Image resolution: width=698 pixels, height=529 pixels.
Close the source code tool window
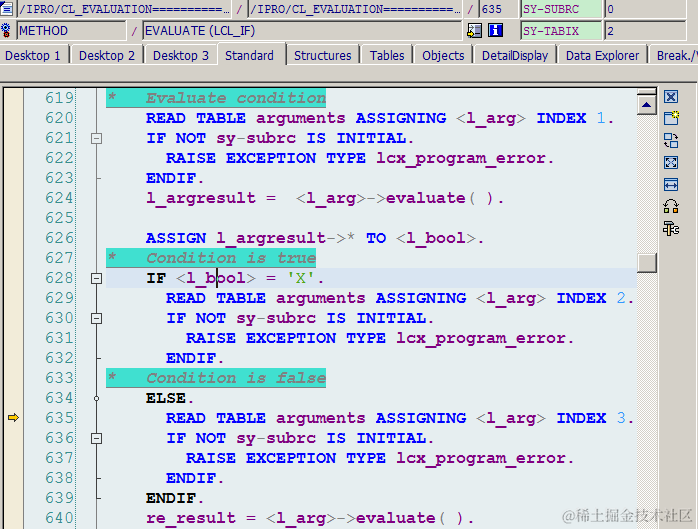pyautogui.click(x=671, y=97)
